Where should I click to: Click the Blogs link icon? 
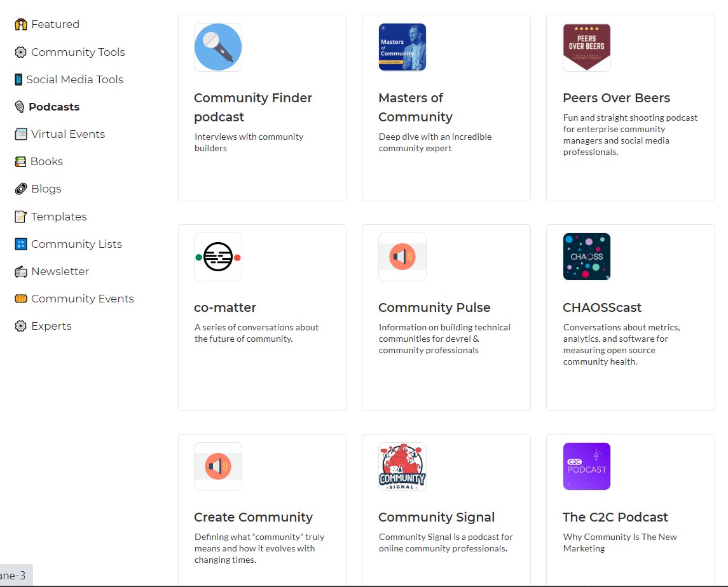(20, 189)
